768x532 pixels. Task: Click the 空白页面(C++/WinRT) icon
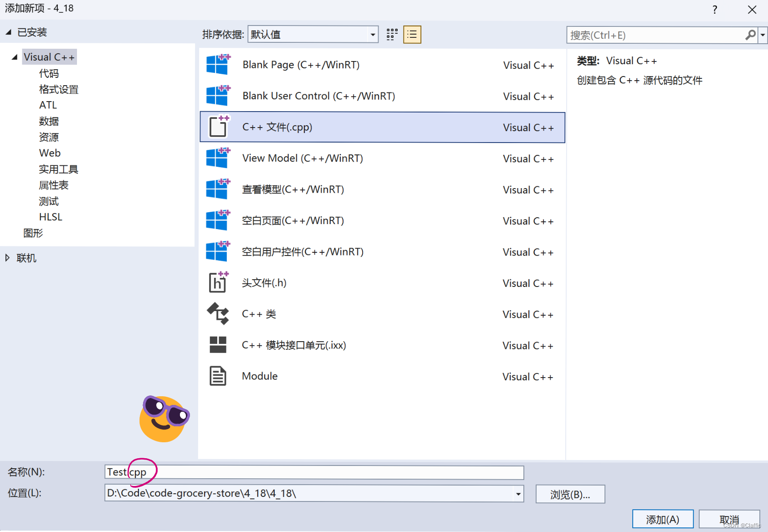[x=218, y=220]
